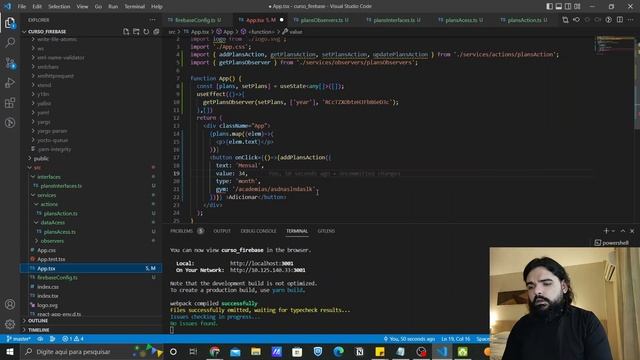Click the errors and warnings count in status bar
This screenshot has width=640, height=360.
pos(73,339)
